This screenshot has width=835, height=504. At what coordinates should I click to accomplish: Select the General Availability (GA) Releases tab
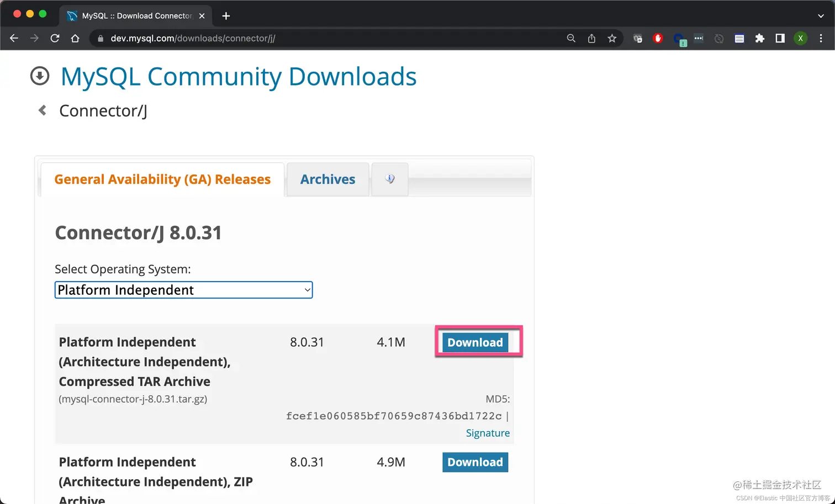point(162,179)
